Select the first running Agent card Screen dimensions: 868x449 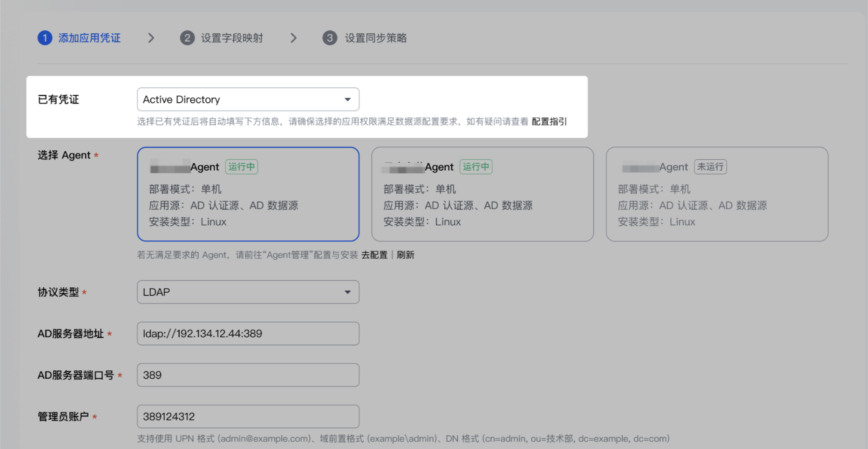248,194
